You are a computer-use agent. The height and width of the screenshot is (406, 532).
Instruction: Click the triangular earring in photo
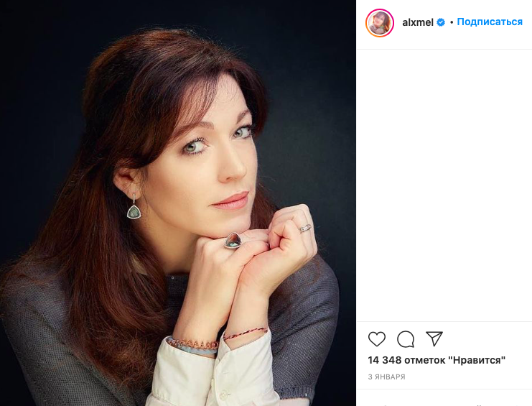[134, 211]
